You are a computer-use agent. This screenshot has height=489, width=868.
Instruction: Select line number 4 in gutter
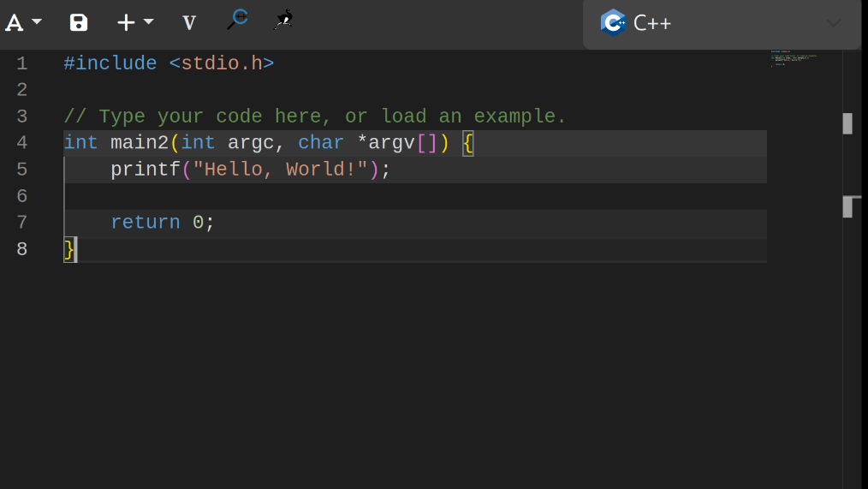[22, 143]
